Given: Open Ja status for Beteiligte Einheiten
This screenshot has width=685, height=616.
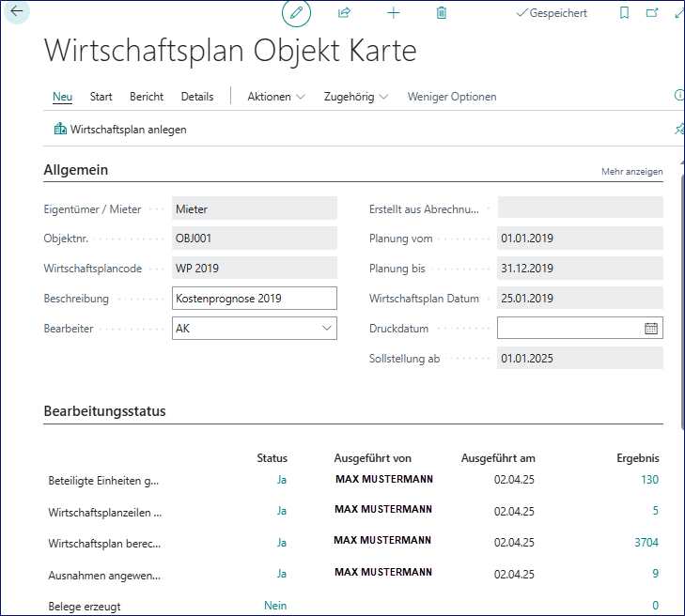Looking at the screenshot, I should point(282,480).
